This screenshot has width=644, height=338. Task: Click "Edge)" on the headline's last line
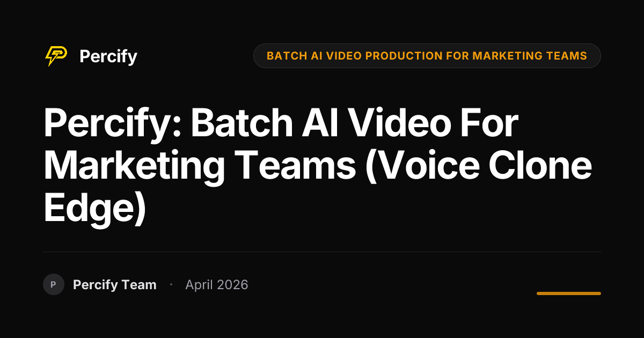coord(95,210)
